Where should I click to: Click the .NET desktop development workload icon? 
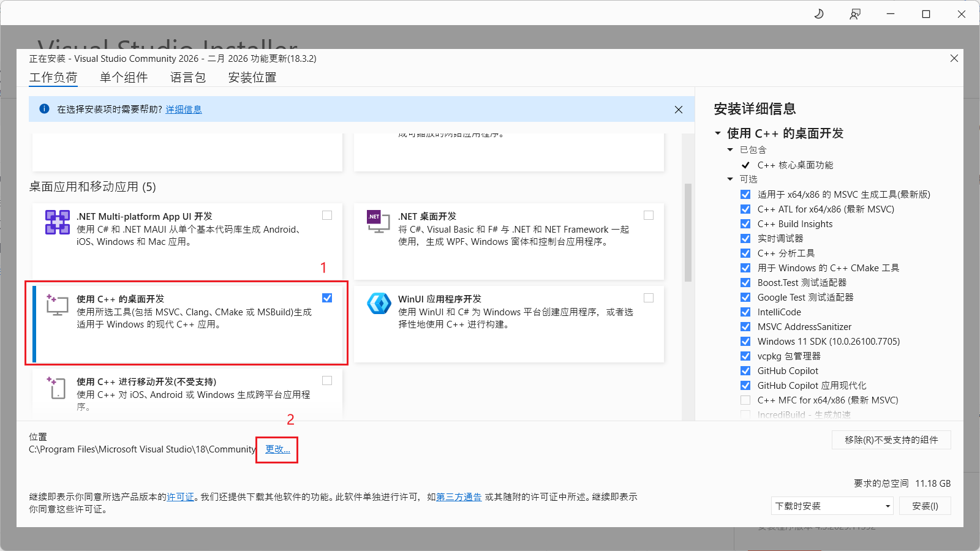(379, 222)
